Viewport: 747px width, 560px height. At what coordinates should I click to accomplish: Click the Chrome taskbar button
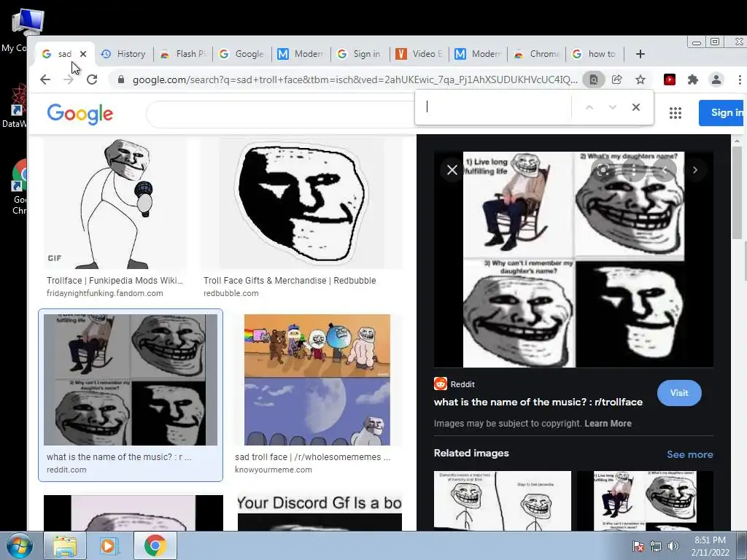pyautogui.click(x=155, y=545)
